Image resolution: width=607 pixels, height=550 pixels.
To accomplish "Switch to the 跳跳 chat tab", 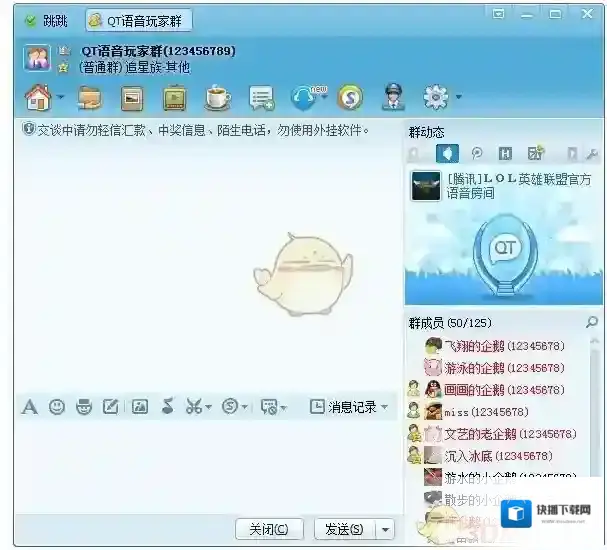I will (x=47, y=21).
